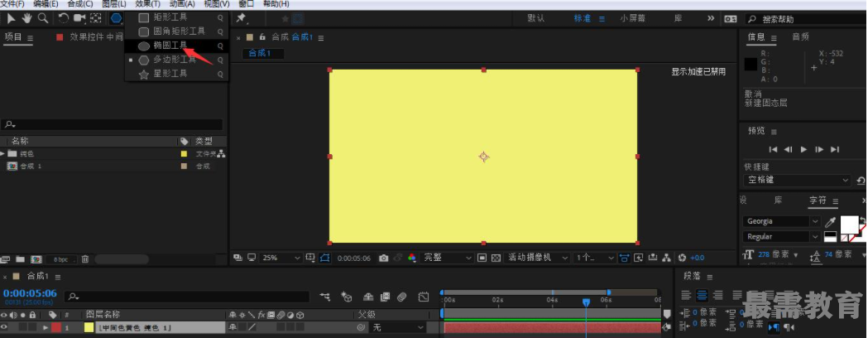Pick a text color with the eyedropper
Screen dimensions: 868x338
(830, 222)
